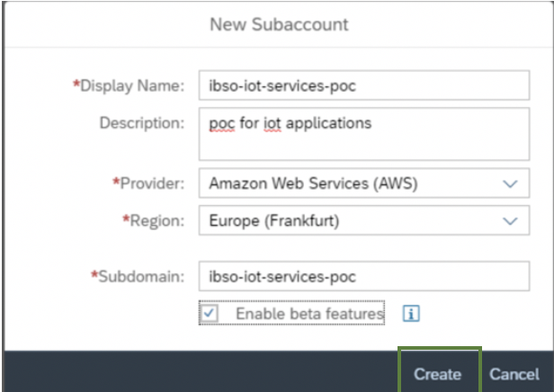Click the 'Enable beta features' label text

coord(310,314)
